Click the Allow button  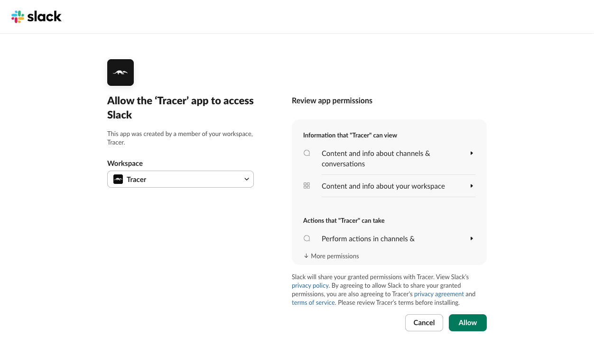click(467, 322)
